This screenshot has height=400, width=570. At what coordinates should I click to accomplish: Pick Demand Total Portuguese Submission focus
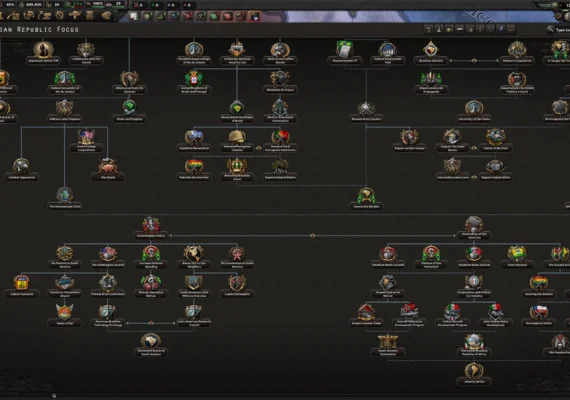280,141
